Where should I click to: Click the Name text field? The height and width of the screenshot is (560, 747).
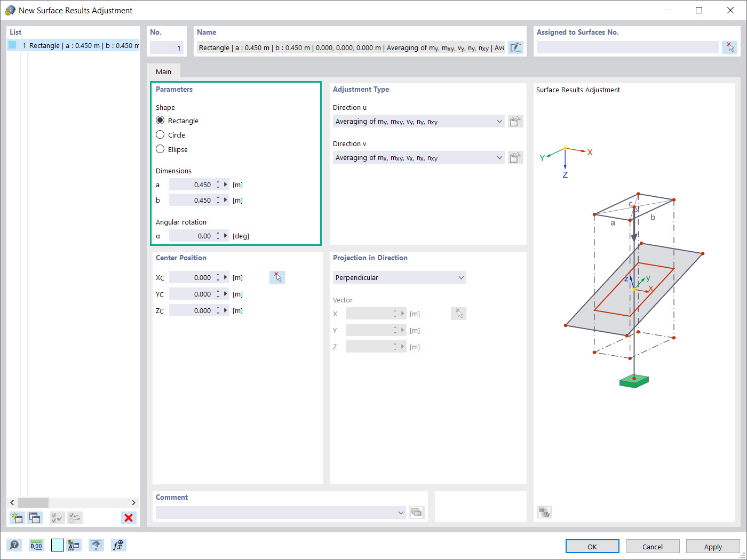point(351,47)
